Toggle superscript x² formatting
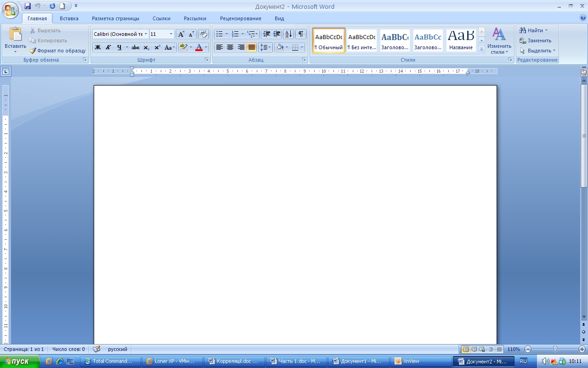Viewport: 588px width, 368px height. [x=157, y=47]
